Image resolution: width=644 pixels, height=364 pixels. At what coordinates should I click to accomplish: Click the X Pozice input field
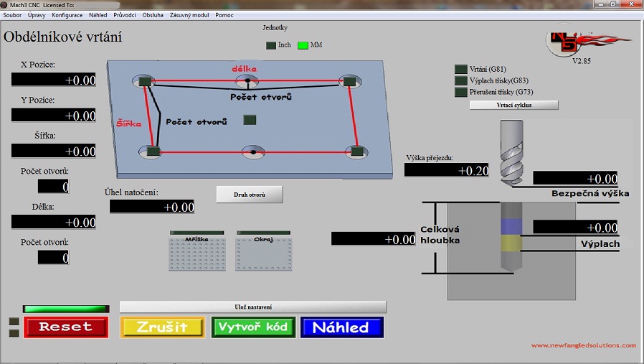click(54, 80)
